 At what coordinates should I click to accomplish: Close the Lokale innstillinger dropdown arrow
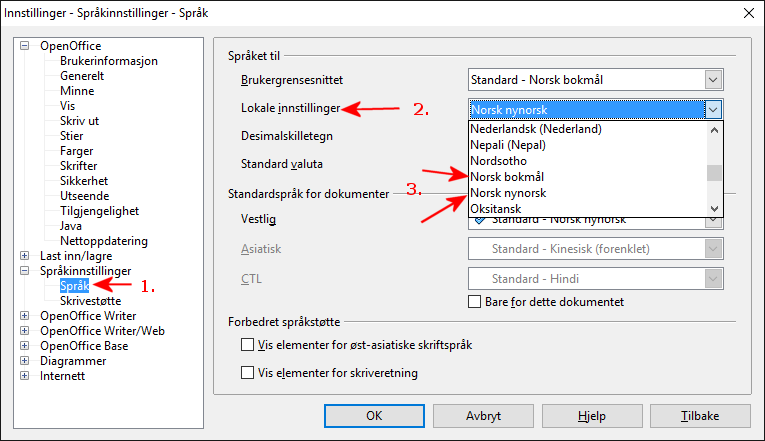[x=713, y=110]
